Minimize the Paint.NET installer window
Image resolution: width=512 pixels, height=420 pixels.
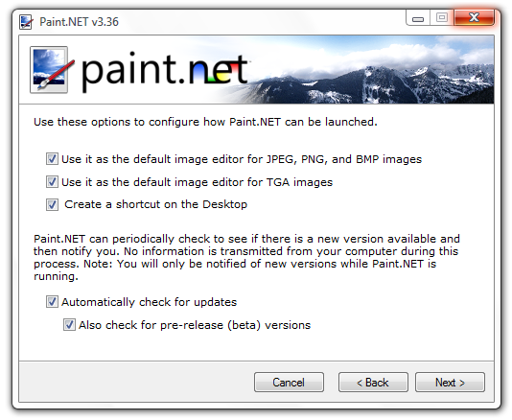[418, 18]
